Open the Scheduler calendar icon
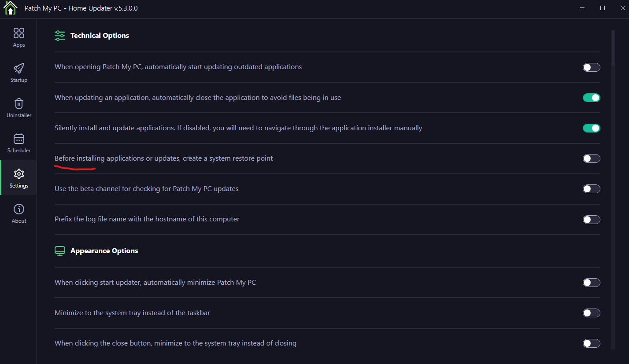 (x=19, y=139)
